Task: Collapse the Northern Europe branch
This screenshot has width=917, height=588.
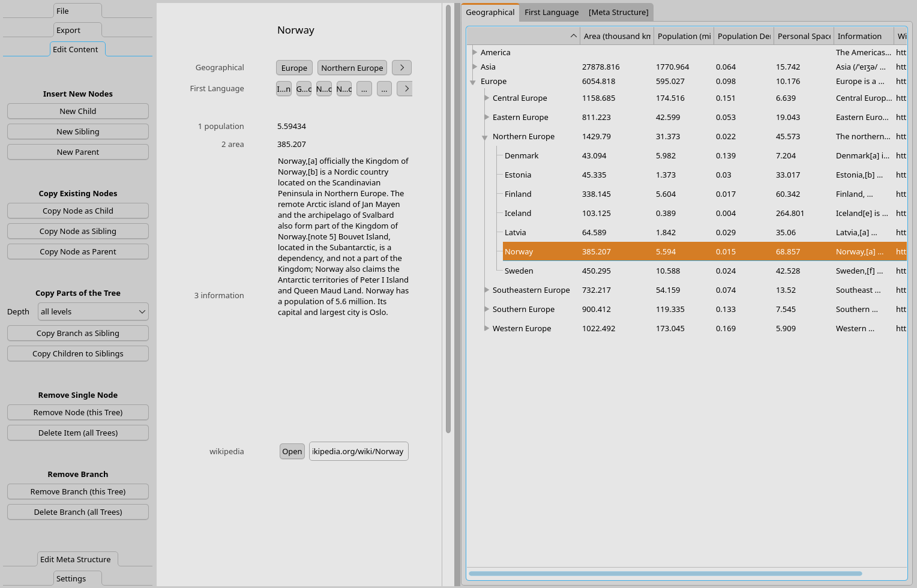Action: pos(485,137)
